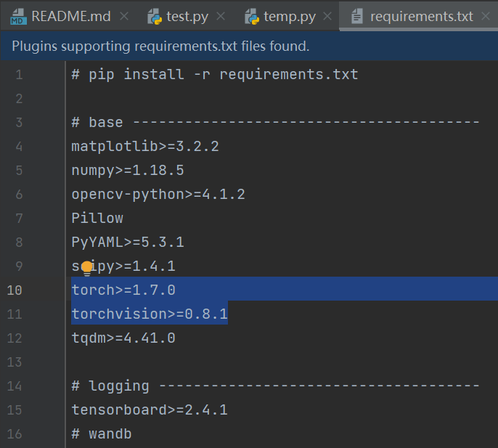Click line number 13 in the gutter
The height and width of the screenshot is (448, 498).
15,362
